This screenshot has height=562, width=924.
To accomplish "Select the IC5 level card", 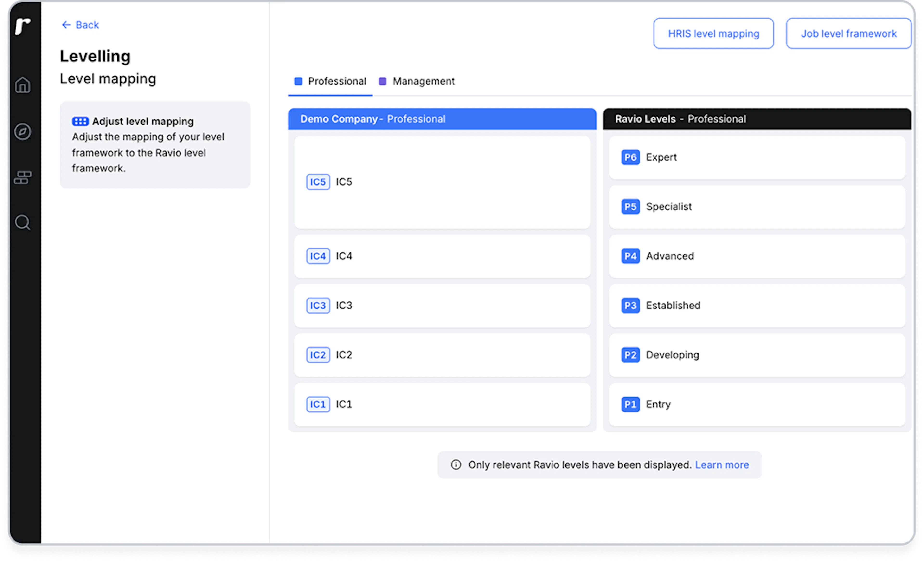I will point(442,182).
